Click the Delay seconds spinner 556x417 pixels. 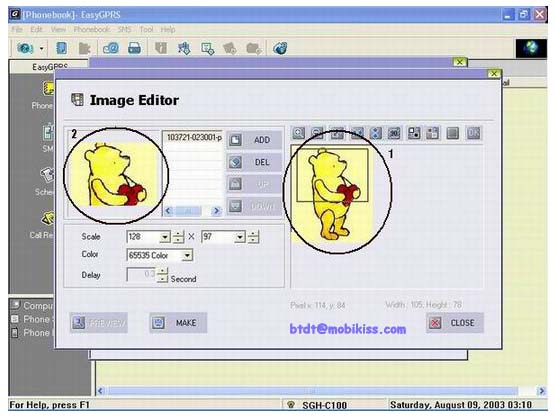coord(162,275)
